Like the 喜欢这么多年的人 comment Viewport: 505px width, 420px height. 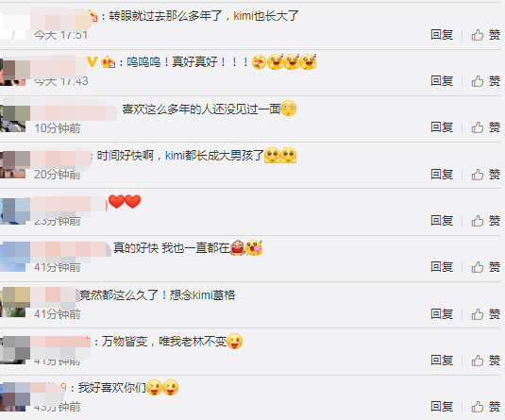coord(486,127)
